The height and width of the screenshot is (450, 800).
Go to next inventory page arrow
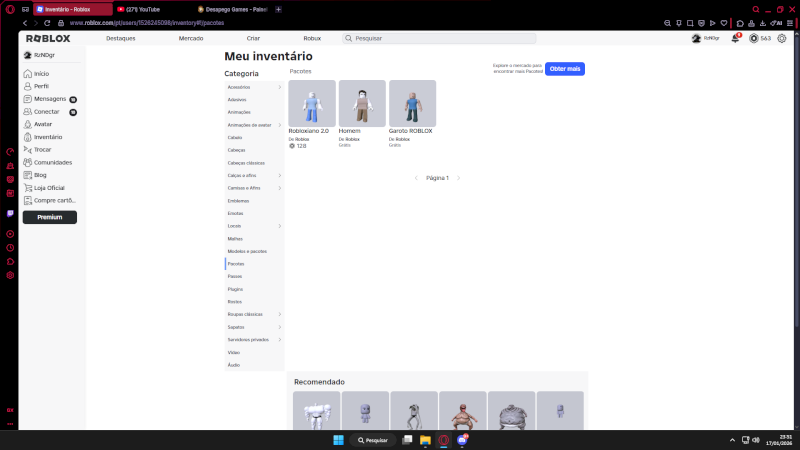tap(459, 178)
